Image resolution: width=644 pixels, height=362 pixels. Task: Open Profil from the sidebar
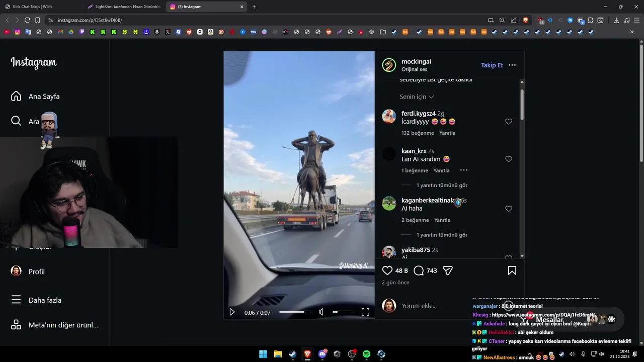[28, 271]
